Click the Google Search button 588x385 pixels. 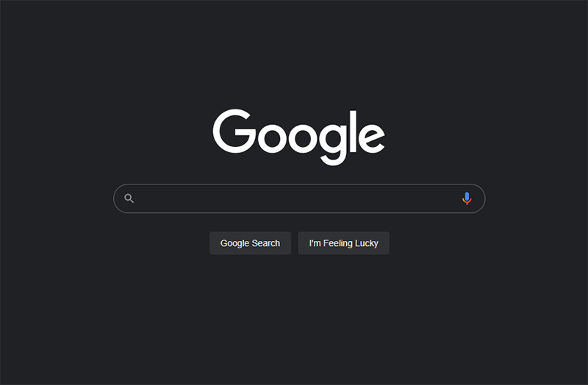click(250, 243)
